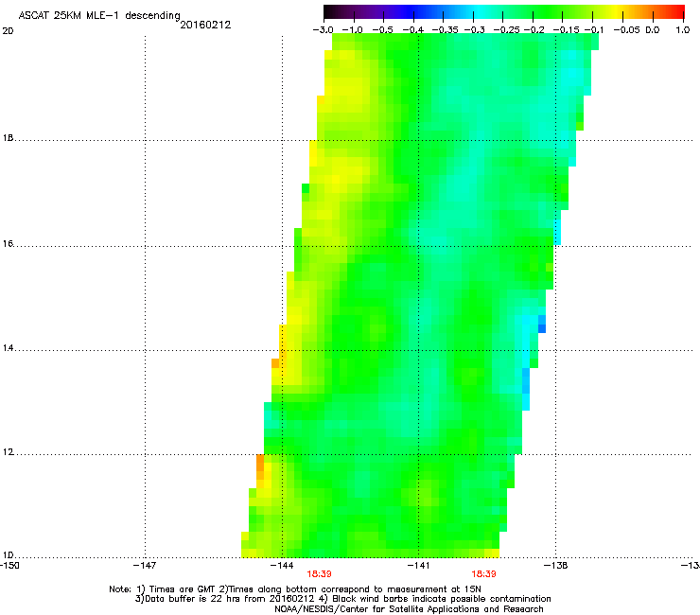This screenshot has height=615, width=700.
Task: Click the -0.5 colorbar label
Action: [382, 30]
